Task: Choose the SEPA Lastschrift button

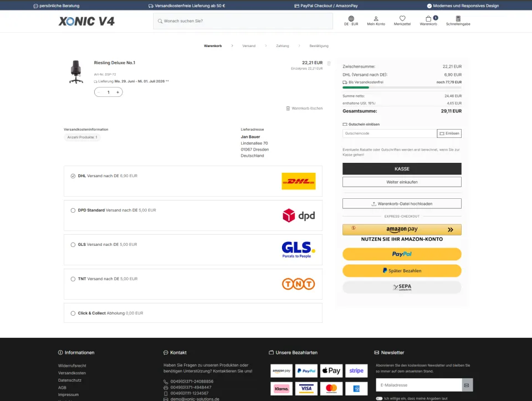Action: point(402,287)
